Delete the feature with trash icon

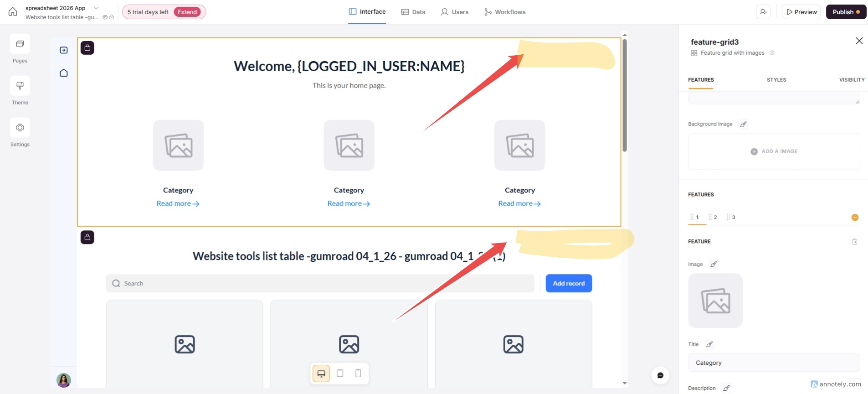(855, 242)
